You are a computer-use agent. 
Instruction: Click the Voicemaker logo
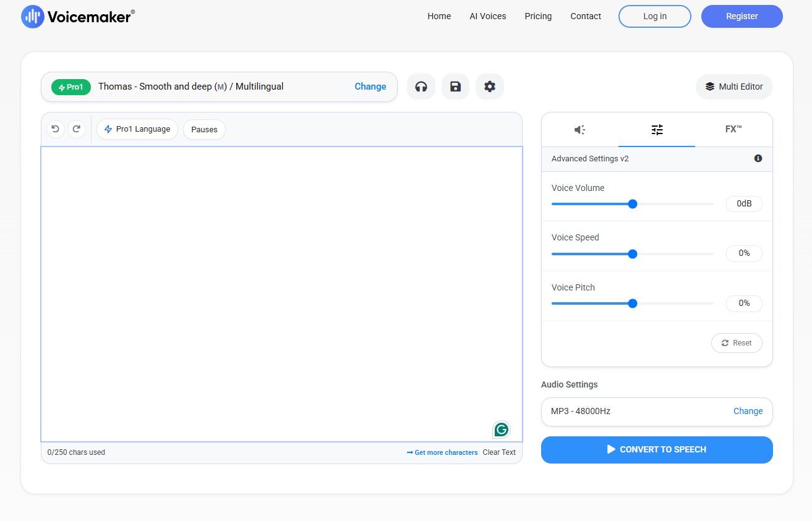[78, 17]
